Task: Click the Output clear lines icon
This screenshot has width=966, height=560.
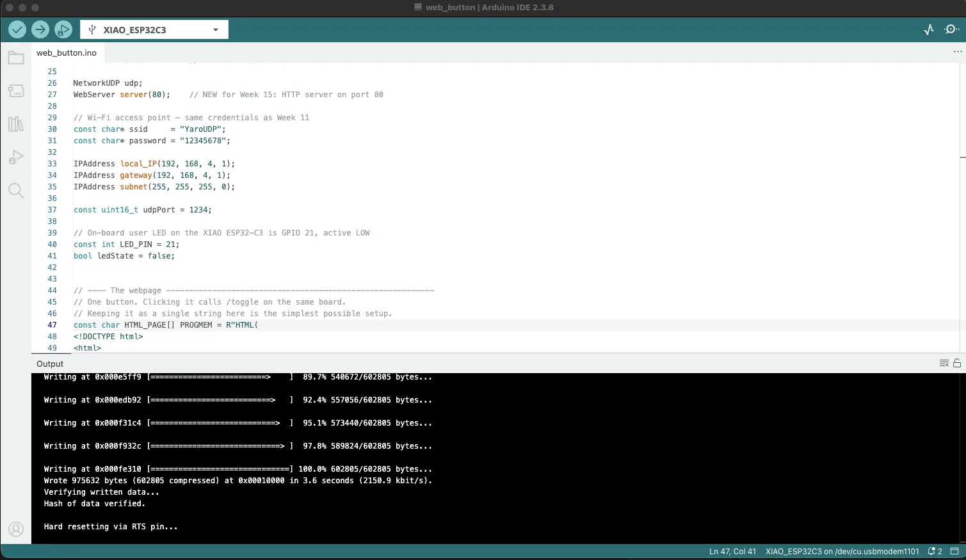Action: pos(944,363)
